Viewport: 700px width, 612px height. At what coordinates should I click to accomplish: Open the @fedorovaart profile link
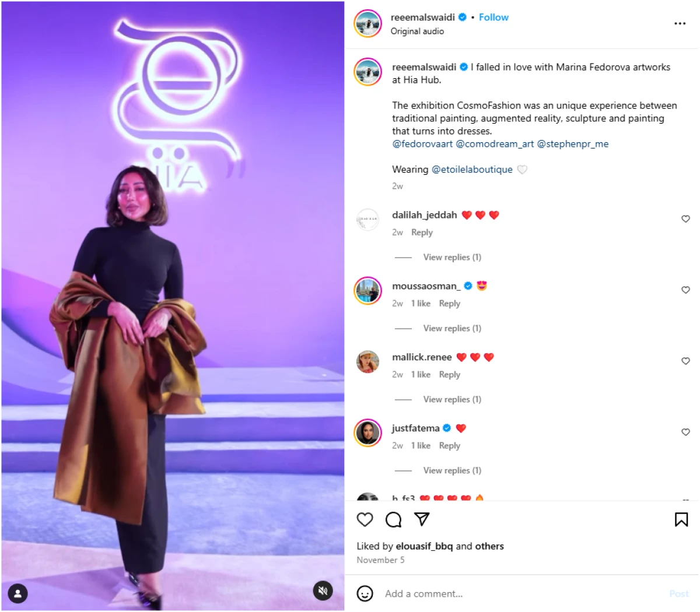pos(422,144)
